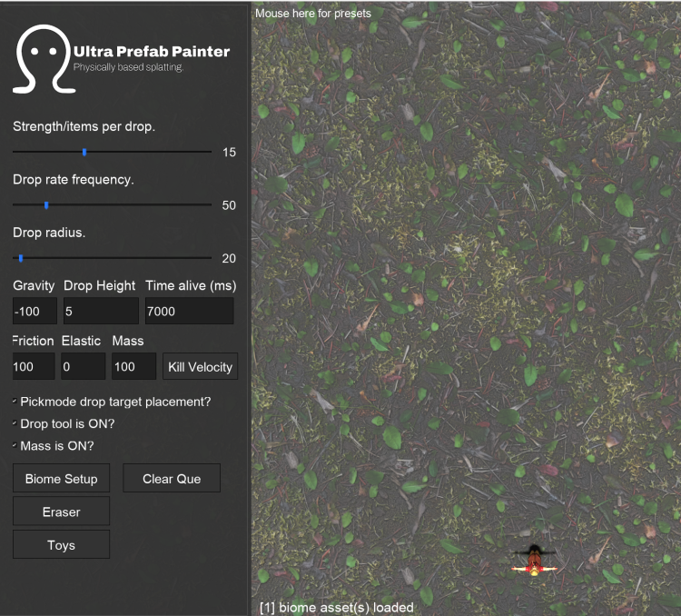681x616 pixels.
Task: Focus the Gravity input field
Action: point(35,312)
